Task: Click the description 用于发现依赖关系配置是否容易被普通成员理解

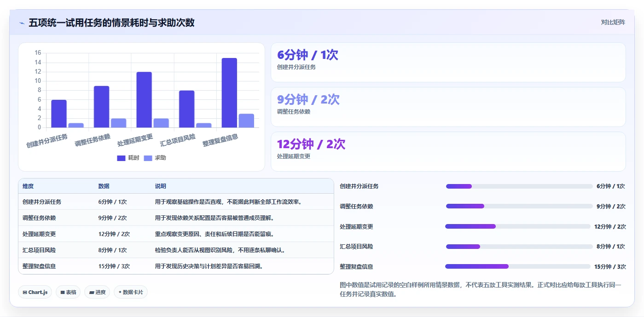Action: pyautogui.click(x=215, y=218)
